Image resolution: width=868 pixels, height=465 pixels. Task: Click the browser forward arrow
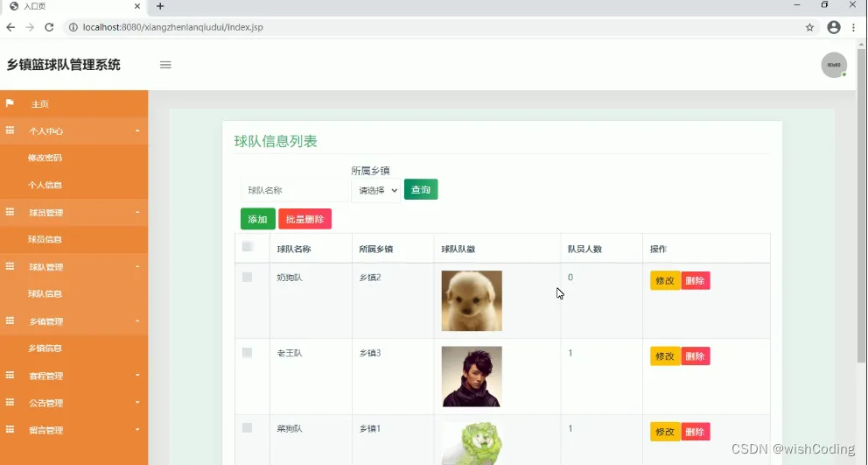[30, 27]
